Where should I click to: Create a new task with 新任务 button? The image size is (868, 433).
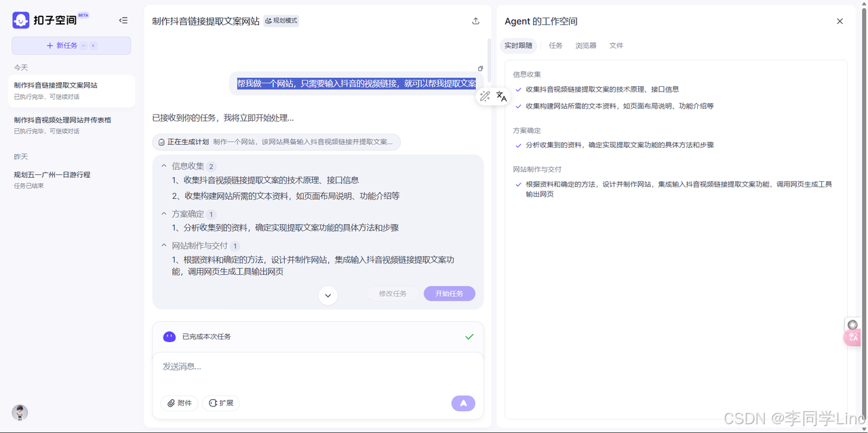71,45
